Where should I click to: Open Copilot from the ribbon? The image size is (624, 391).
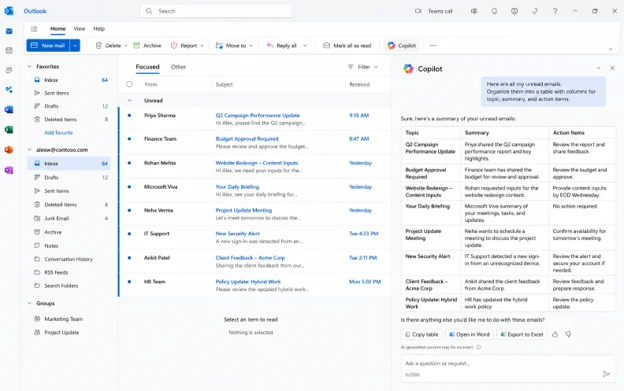tap(402, 46)
